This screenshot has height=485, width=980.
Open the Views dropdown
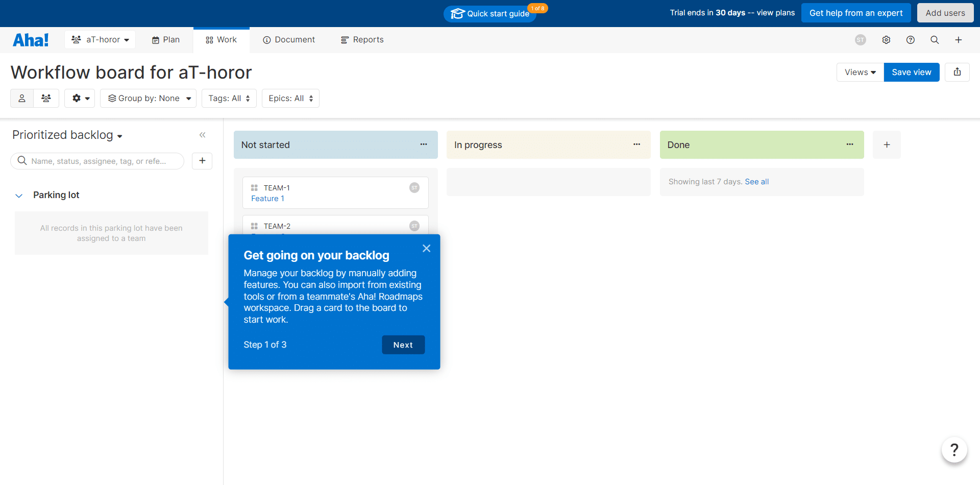pos(860,72)
